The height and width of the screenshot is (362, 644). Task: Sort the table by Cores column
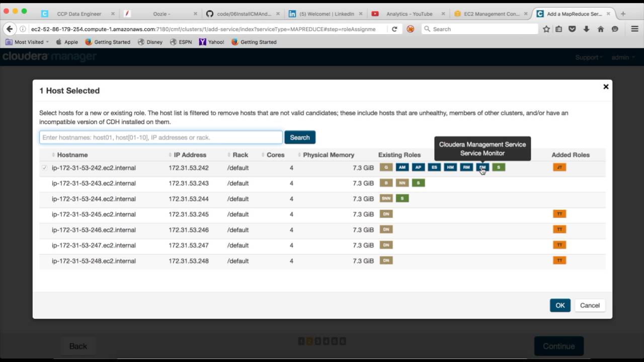[276, 155]
